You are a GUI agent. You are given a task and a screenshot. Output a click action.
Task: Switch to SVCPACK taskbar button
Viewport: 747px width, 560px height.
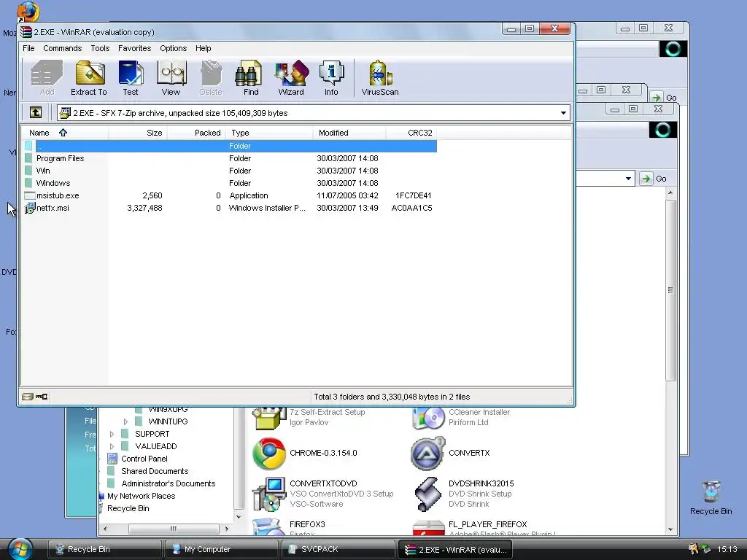pyautogui.click(x=338, y=549)
